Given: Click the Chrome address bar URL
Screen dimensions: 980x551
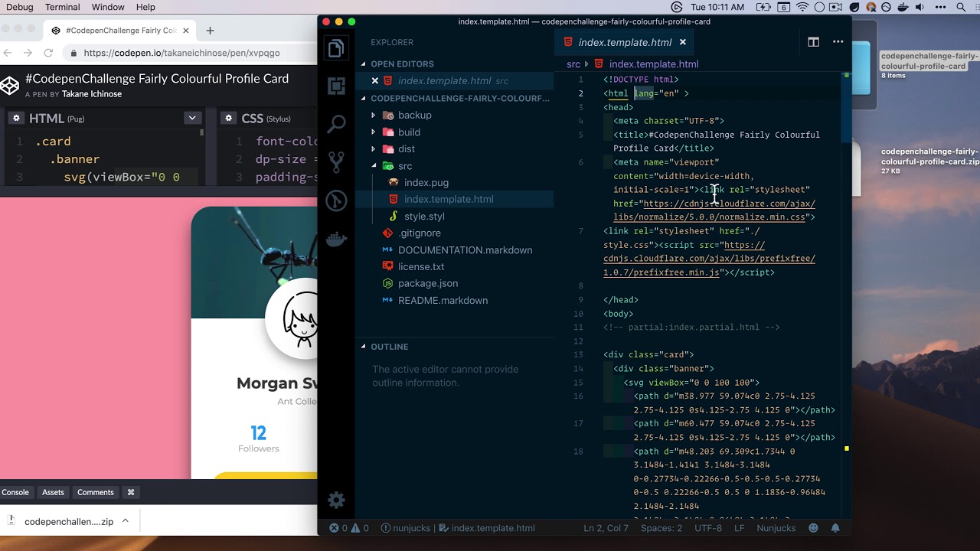Looking at the screenshot, I should coord(181,53).
